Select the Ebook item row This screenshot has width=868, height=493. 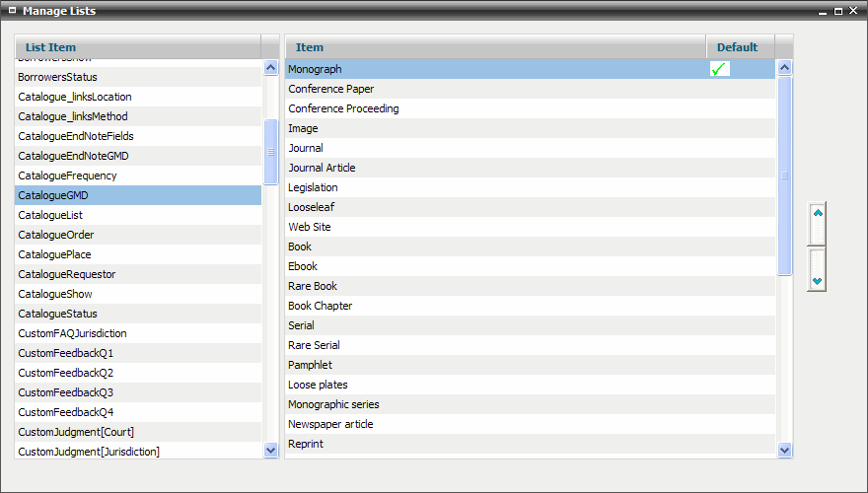point(493,266)
